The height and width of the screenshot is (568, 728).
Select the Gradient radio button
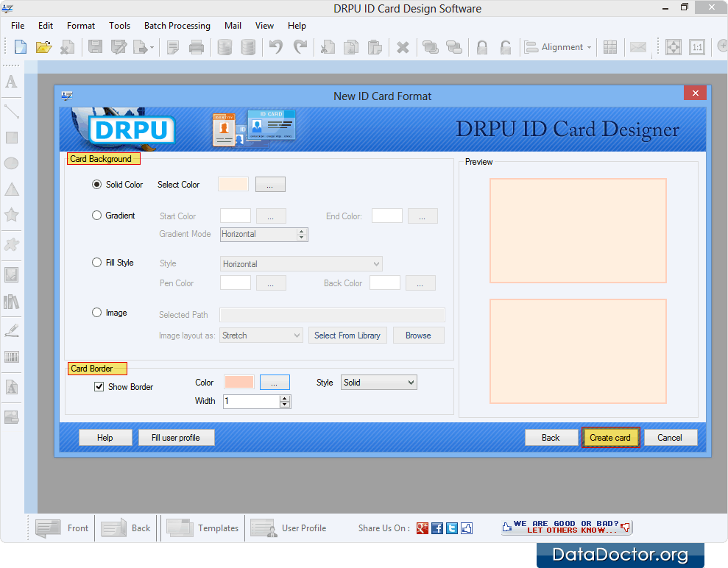point(96,216)
